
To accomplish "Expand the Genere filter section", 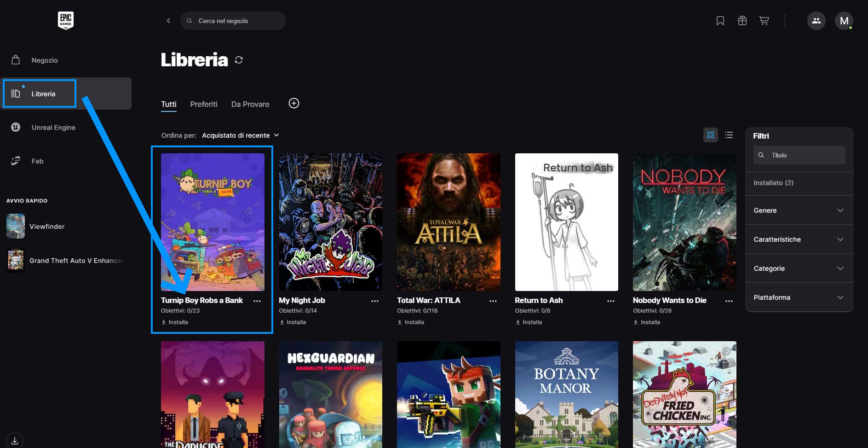I will pos(799,210).
